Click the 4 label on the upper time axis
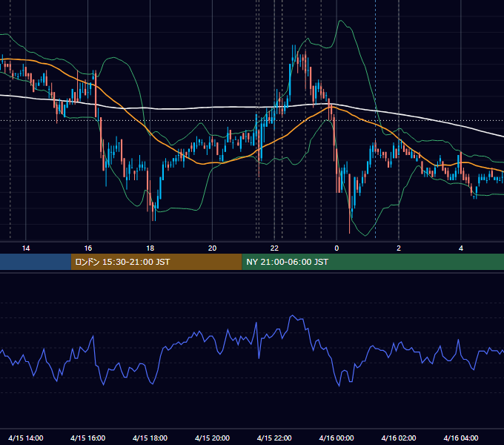This screenshot has width=504, height=445. (461, 248)
